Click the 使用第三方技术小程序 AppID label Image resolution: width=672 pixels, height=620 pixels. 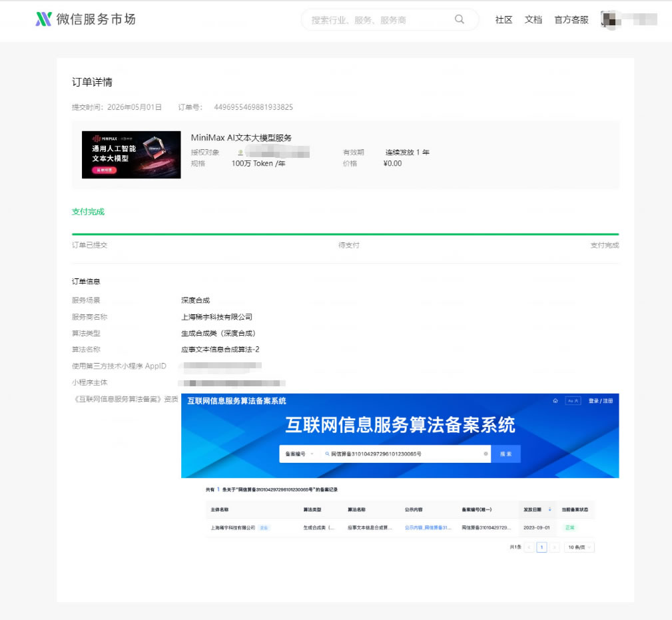119,366
